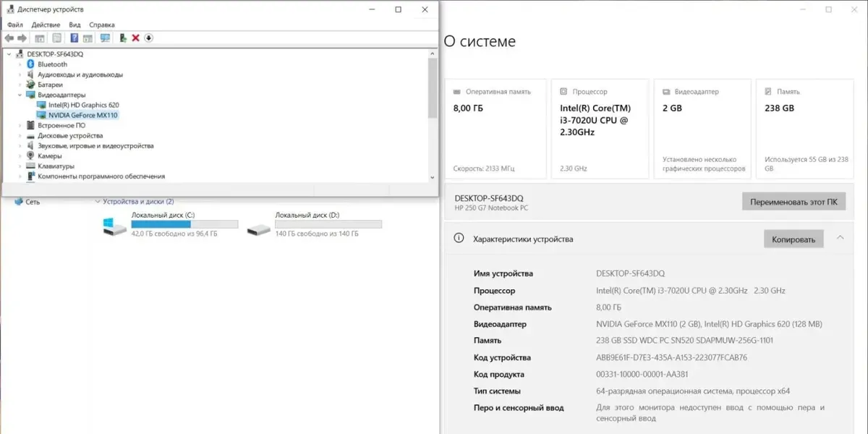Click the red X uninstall device toolbar icon
Screen dimensions: 868x434
[135, 38]
